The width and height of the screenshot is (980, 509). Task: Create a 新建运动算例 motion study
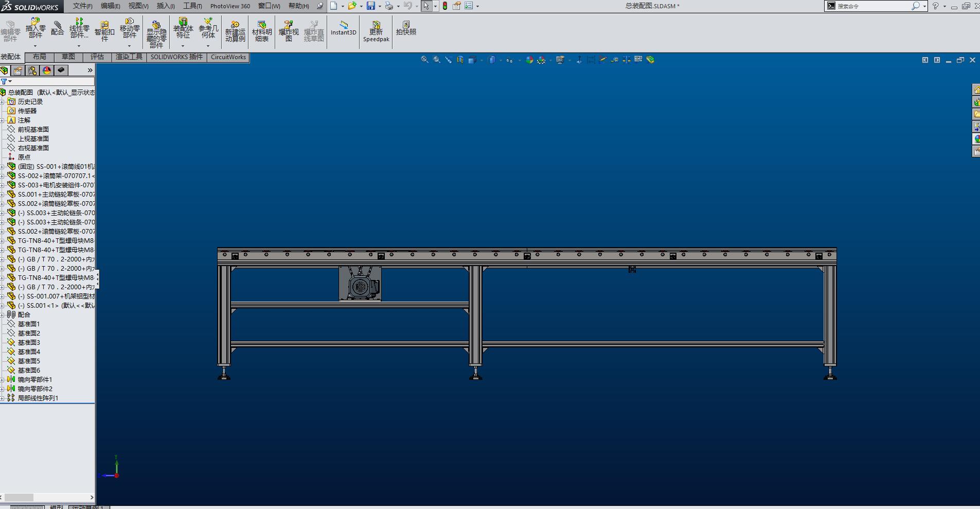point(235,31)
